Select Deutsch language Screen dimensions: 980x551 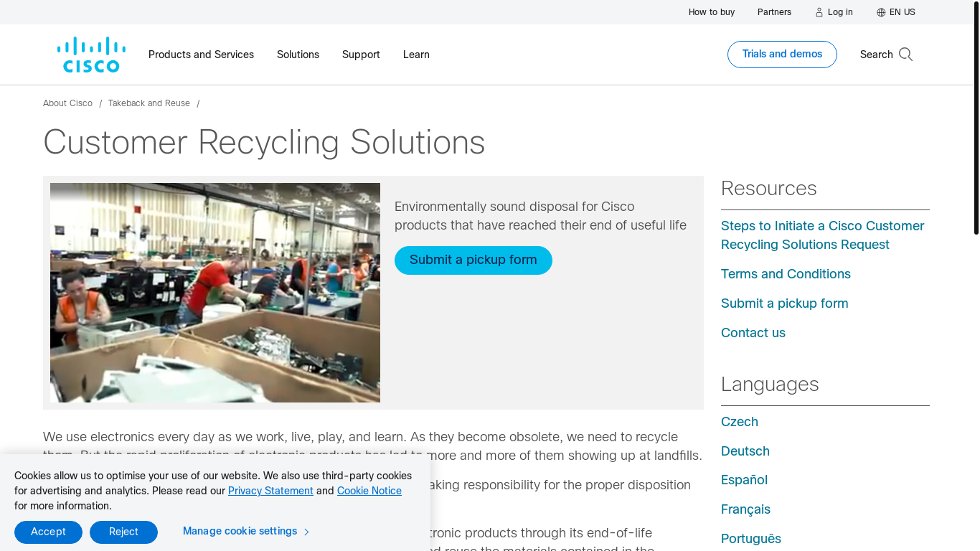point(745,451)
